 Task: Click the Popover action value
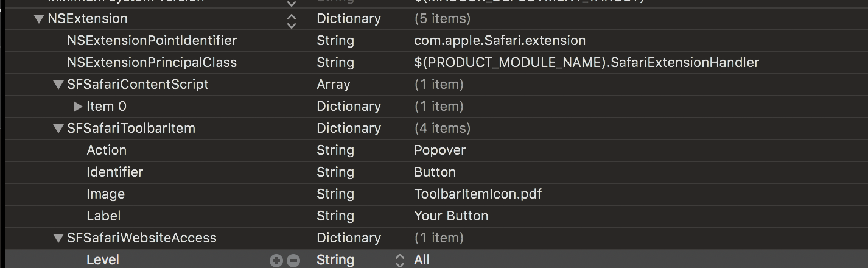439,150
